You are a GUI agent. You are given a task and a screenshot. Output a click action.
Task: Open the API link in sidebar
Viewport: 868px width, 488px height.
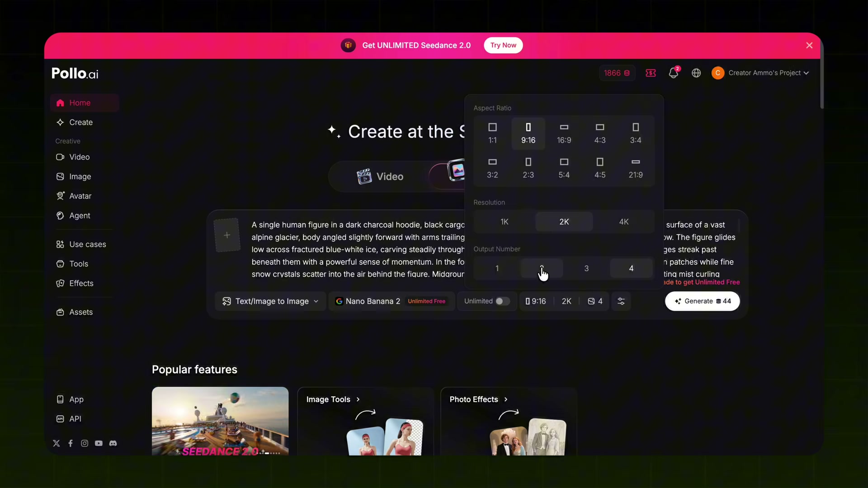coord(85,419)
